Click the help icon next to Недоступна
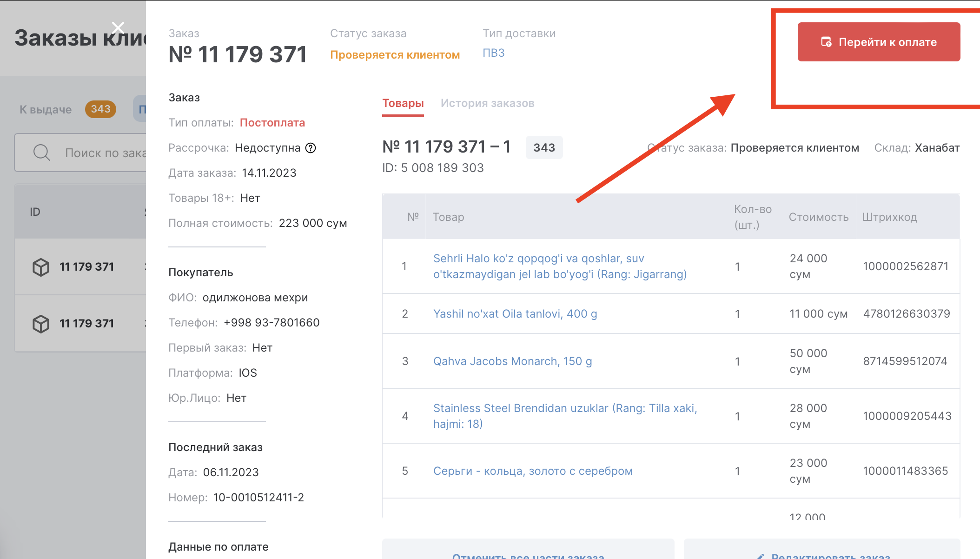980x559 pixels. 311,148
